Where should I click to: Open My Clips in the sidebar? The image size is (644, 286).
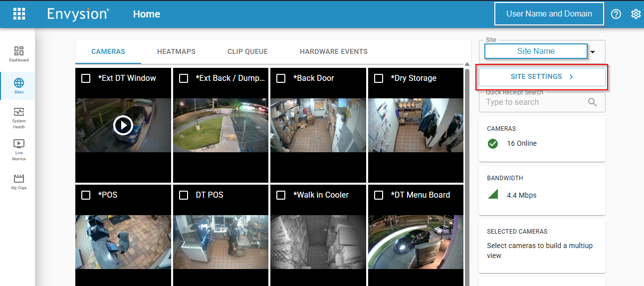(x=19, y=179)
